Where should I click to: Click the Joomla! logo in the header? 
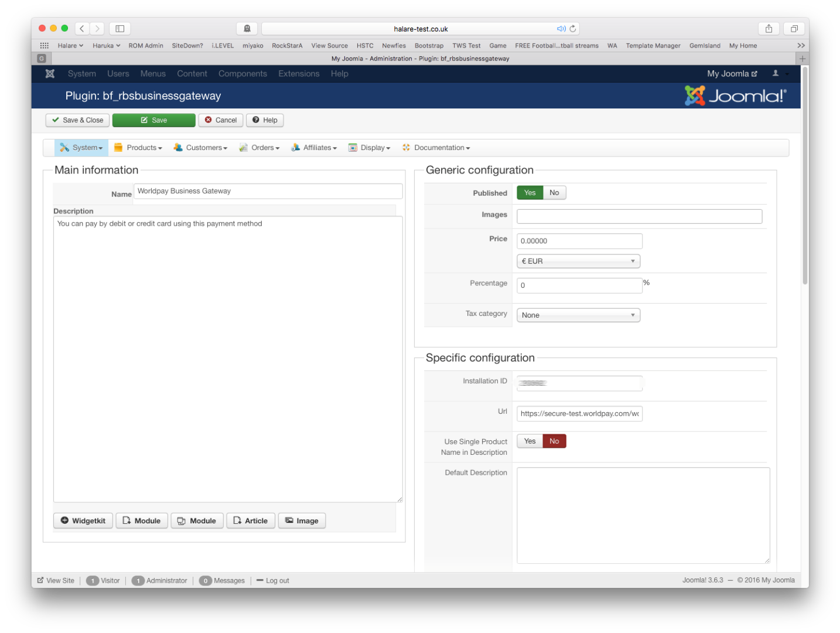coord(736,96)
